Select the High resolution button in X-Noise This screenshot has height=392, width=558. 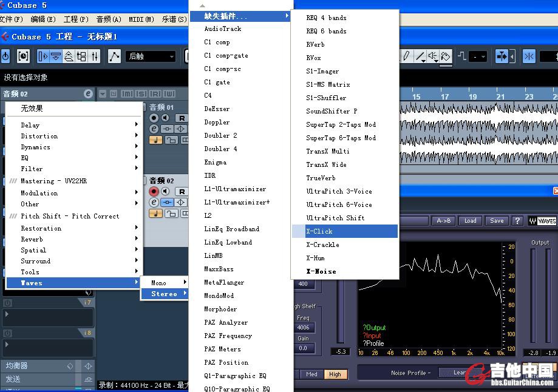pyautogui.click(x=335, y=374)
